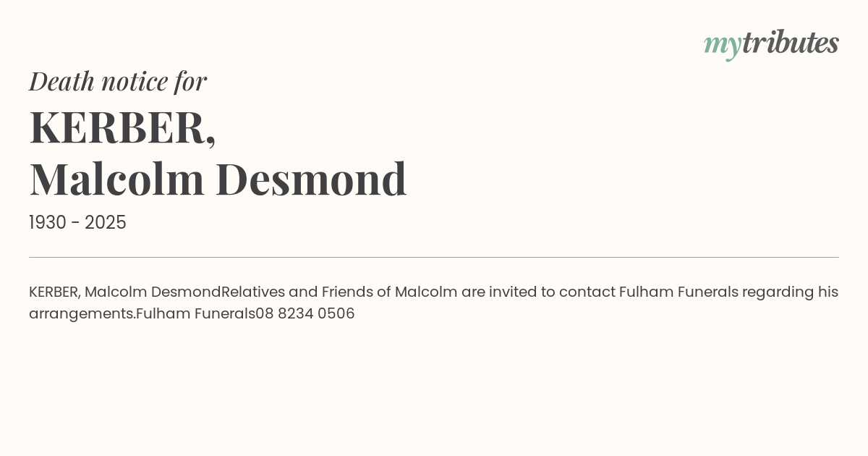
Task: Click the mytributes logo
Action: (x=771, y=43)
